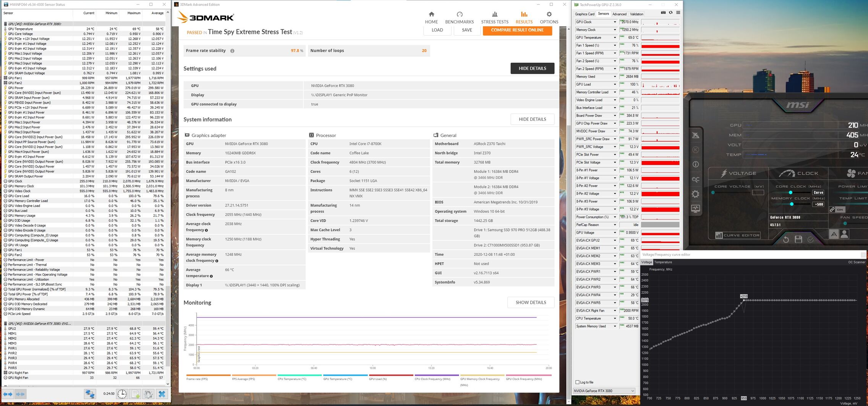Click HWiNFO expand layout arrows button

pos(8,394)
